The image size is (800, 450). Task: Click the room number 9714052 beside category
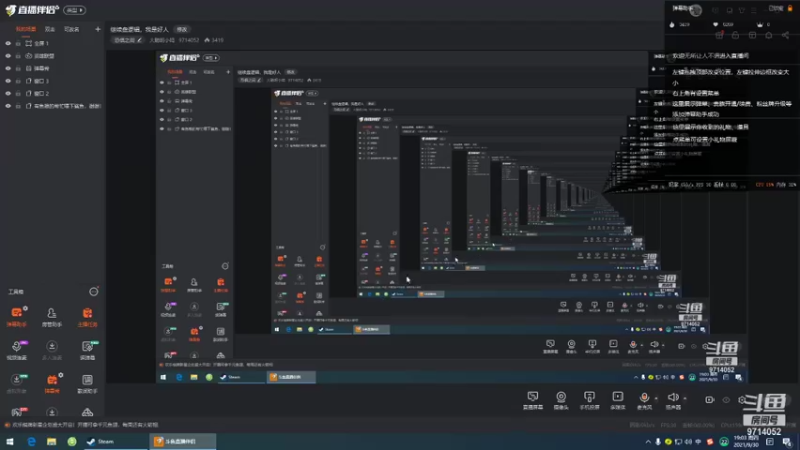coord(189,40)
